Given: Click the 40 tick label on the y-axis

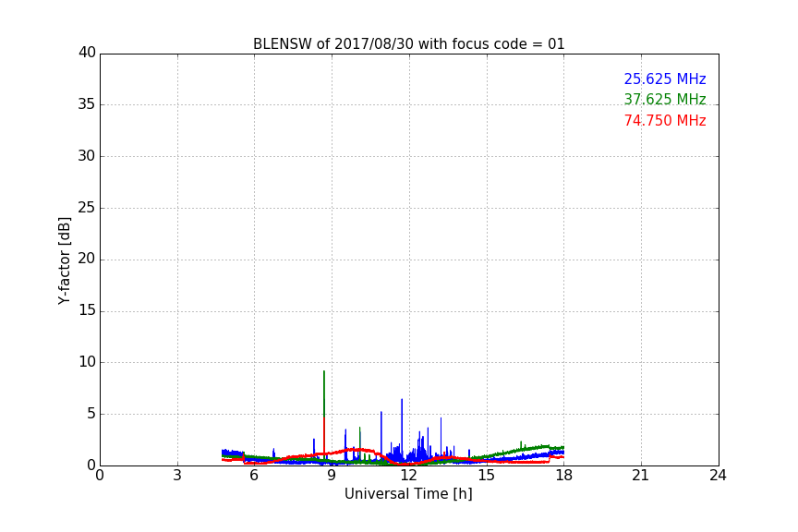Looking at the screenshot, I should tap(87, 53).
